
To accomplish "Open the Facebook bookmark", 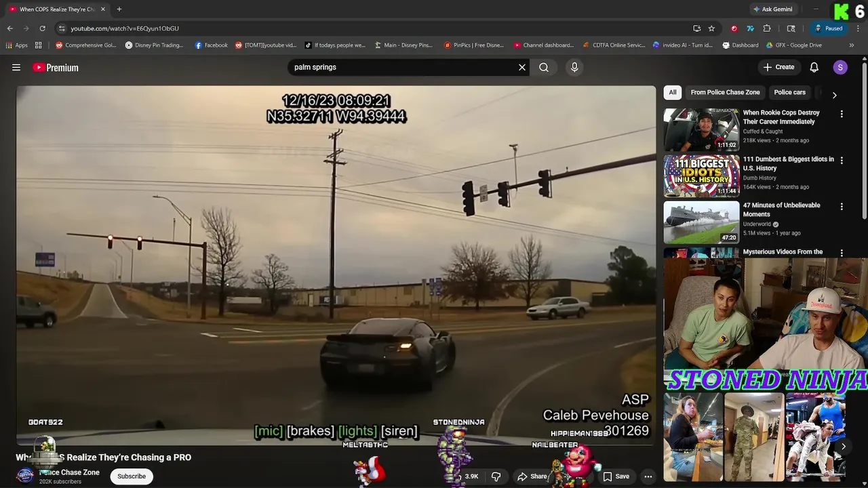I will pyautogui.click(x=211, y=45).
